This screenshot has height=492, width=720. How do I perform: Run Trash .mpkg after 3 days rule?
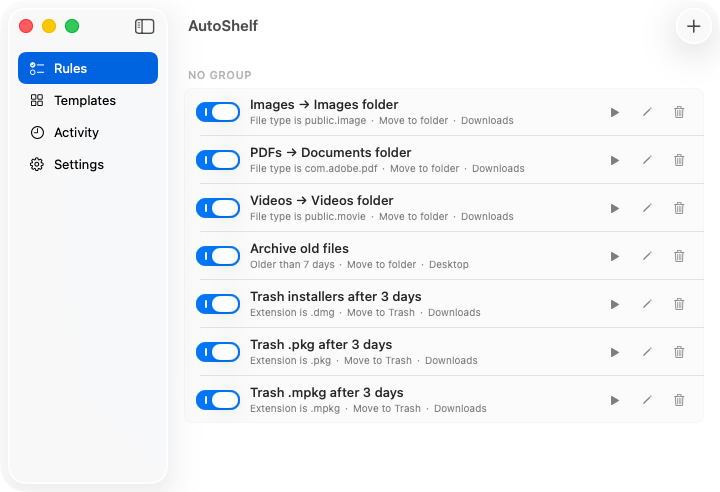(x=615, y=401)
